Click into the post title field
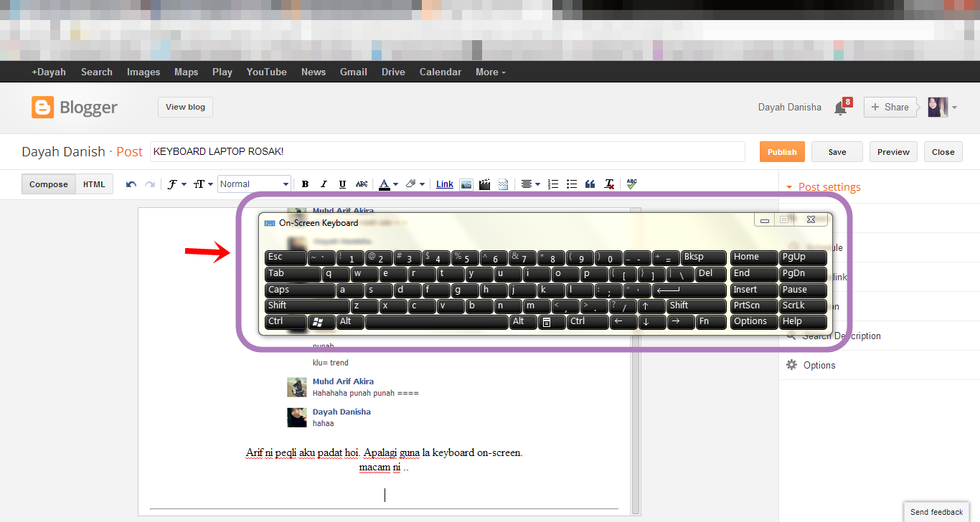This screenshot has width=980, height=522. point(448,152)
